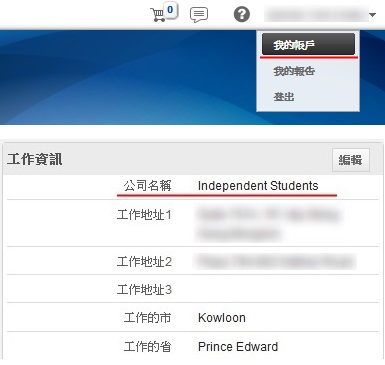The height and width of the screenshot is (365, 385).
Task: Select 我的帳戶 in the dropdown menu
Action: tap(308, 44)
